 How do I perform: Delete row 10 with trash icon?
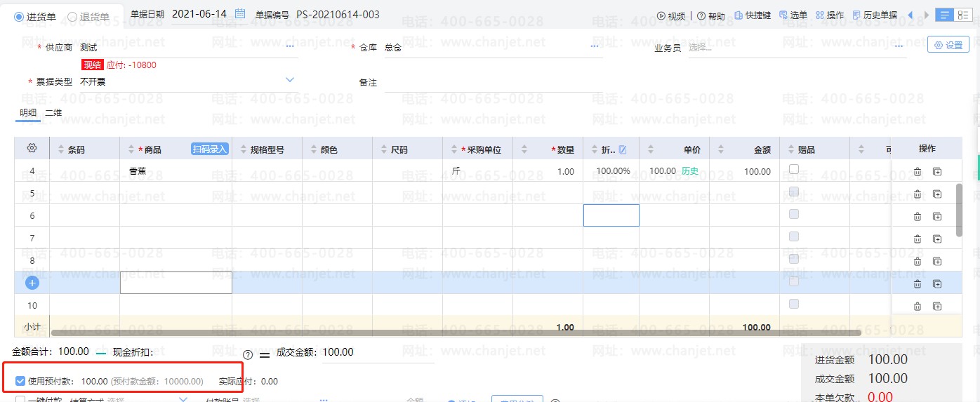click(x=917, y=307)
